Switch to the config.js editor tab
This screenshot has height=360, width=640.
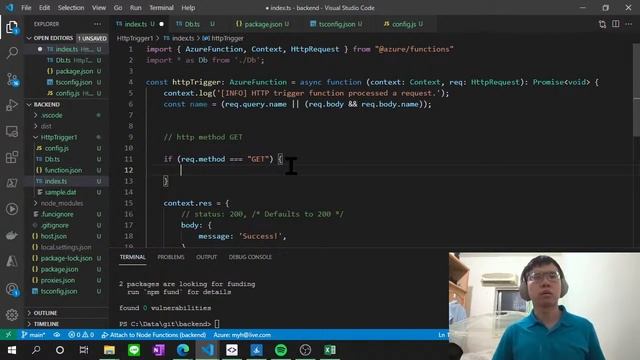403,24
